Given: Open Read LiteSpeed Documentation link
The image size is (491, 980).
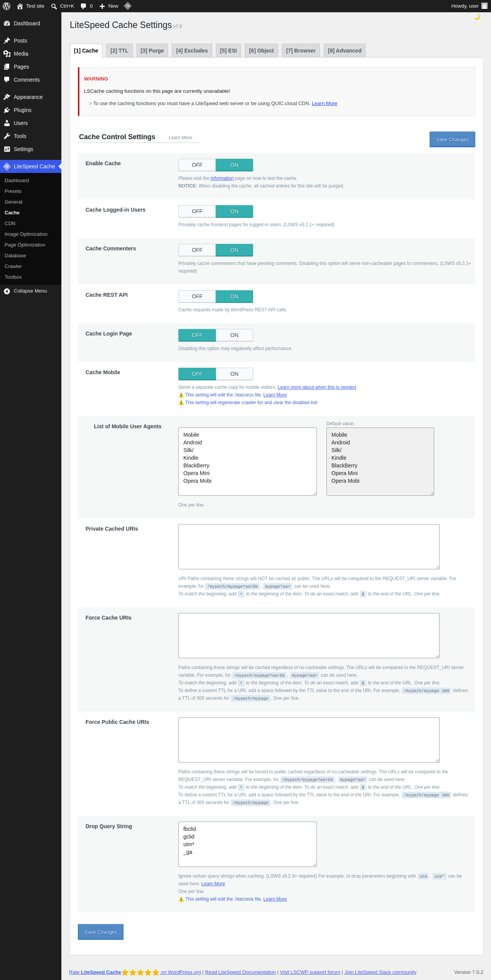Looking at the screenshot, I should 241,972.
